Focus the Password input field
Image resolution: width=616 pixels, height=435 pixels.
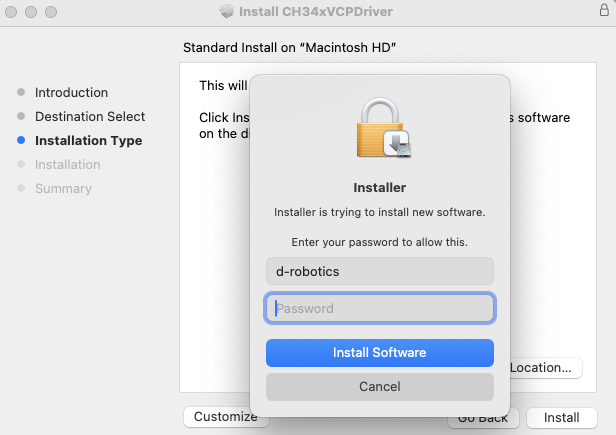(379, 309)
